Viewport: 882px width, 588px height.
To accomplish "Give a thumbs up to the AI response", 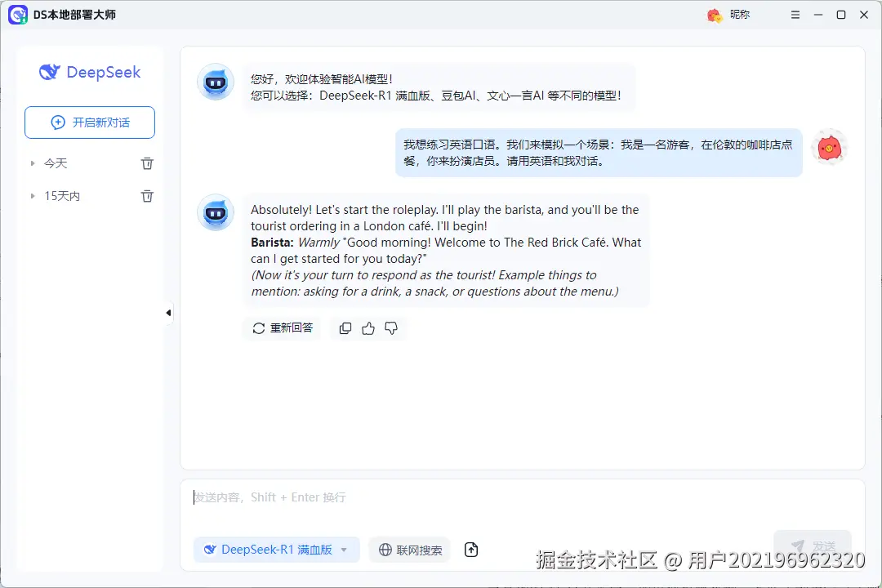I will (x=367, y=327).
